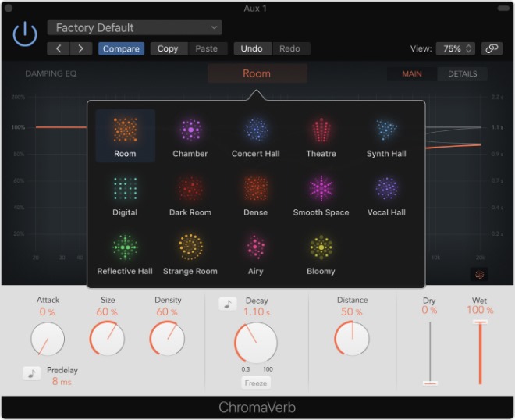Image resolution: width=515 pixels, height=420 pixels.
Task: Pick the Vocal Hall reverb type
Action: point(386,188)
